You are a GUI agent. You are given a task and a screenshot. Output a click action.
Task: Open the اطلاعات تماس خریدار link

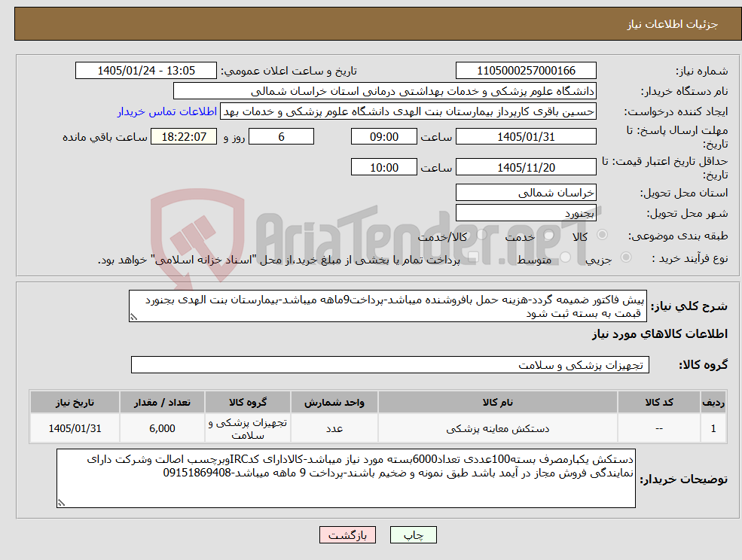[167, 111]
